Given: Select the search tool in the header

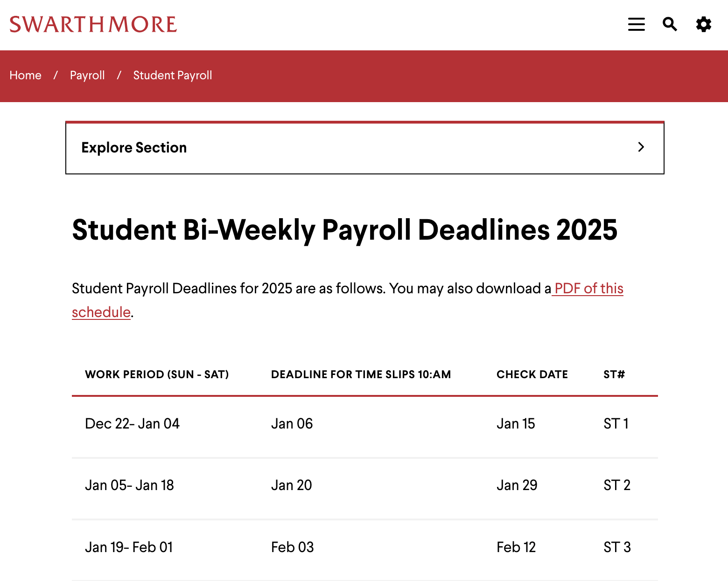Looking at the screenshot, I should [670, 25].
